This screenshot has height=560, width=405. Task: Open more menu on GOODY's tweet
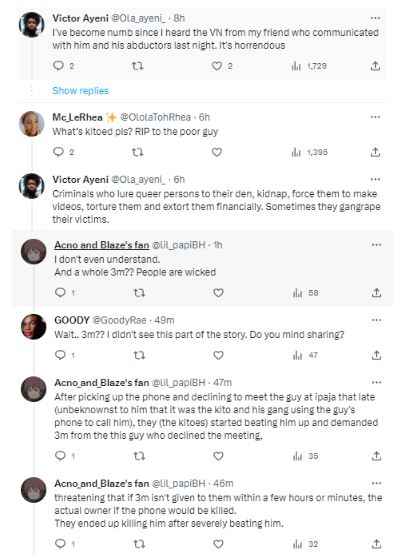[x=376, y=320]
